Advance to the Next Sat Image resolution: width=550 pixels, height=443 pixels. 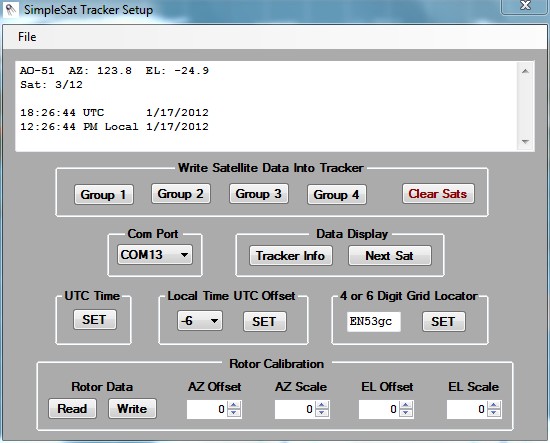390,256
